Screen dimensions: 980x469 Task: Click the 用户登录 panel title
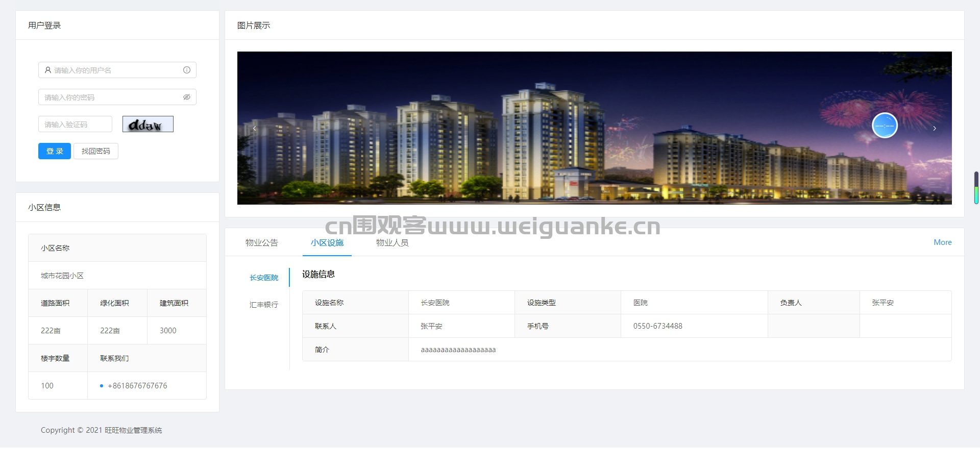click(44, 25)
